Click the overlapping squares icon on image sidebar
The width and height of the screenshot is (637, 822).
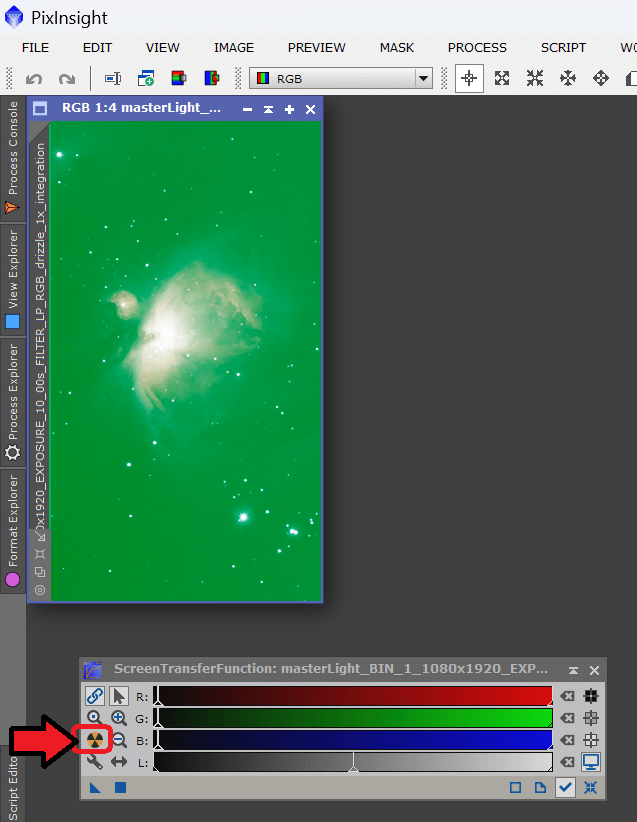40,571
